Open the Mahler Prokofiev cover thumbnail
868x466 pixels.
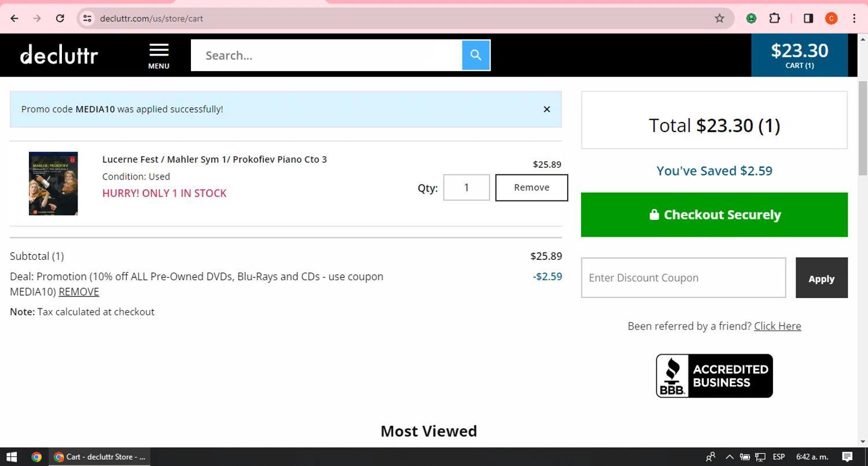(x=53, y=184)
